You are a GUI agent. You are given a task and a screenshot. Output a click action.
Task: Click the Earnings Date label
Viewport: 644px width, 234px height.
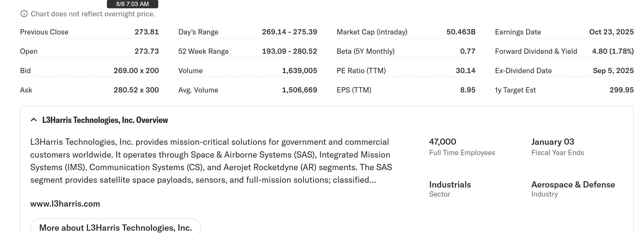518,32
